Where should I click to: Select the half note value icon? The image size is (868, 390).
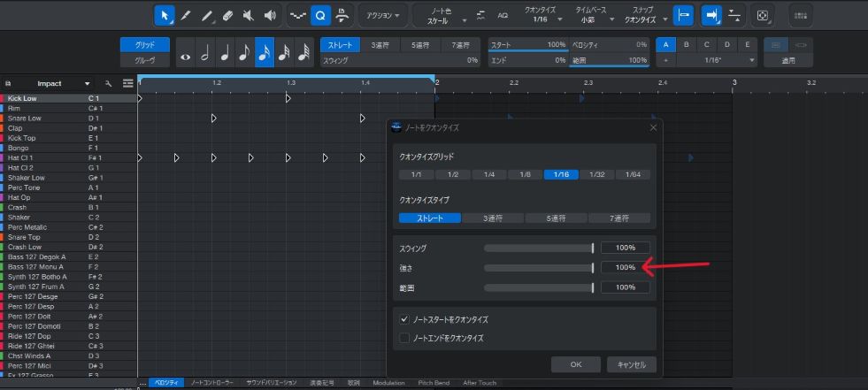[204, 55]
